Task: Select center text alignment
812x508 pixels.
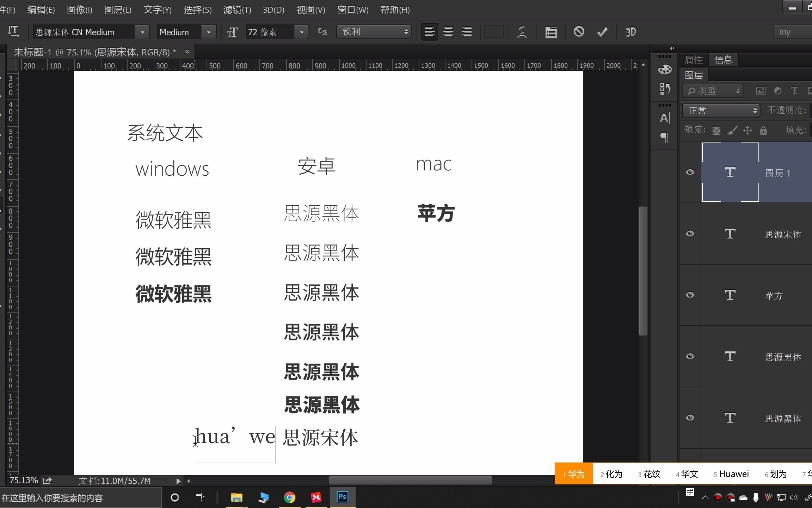Action: pyautogui.click(x=448, y=32)
